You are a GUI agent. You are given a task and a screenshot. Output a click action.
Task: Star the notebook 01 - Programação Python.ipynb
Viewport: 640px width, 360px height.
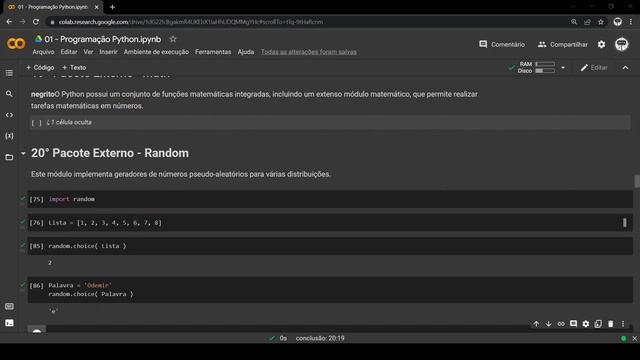pyautogui.click(x=173, y=39)
